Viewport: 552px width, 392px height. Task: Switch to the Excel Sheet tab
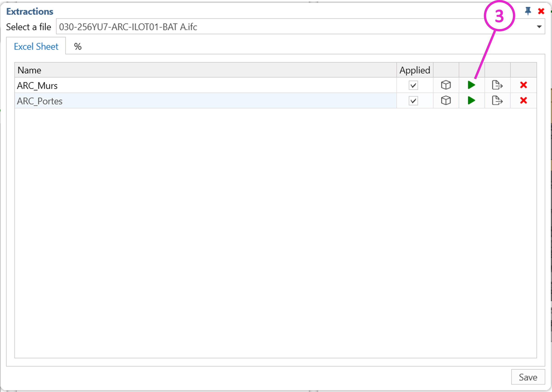pos(36,46)
